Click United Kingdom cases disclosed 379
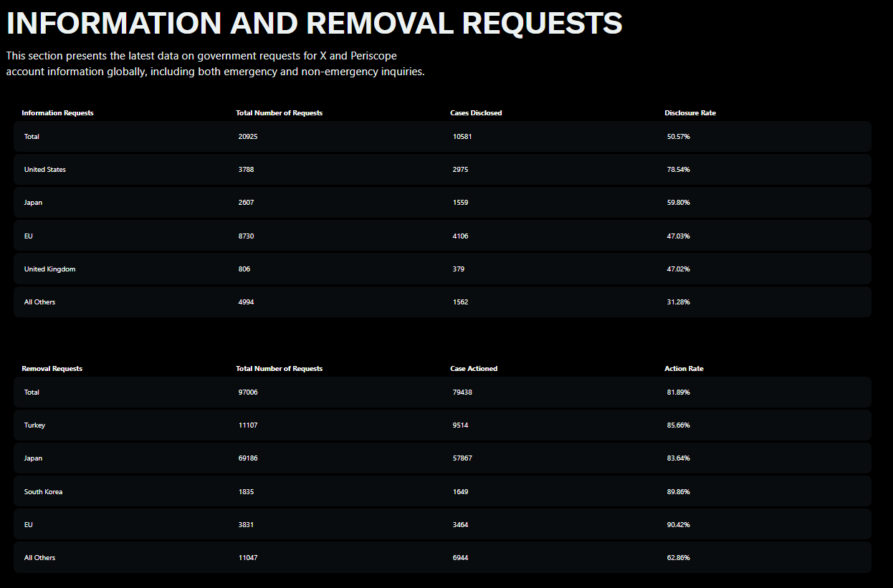Screen dimensions: 893x588 pyautogui.click(x=459, y=269)
